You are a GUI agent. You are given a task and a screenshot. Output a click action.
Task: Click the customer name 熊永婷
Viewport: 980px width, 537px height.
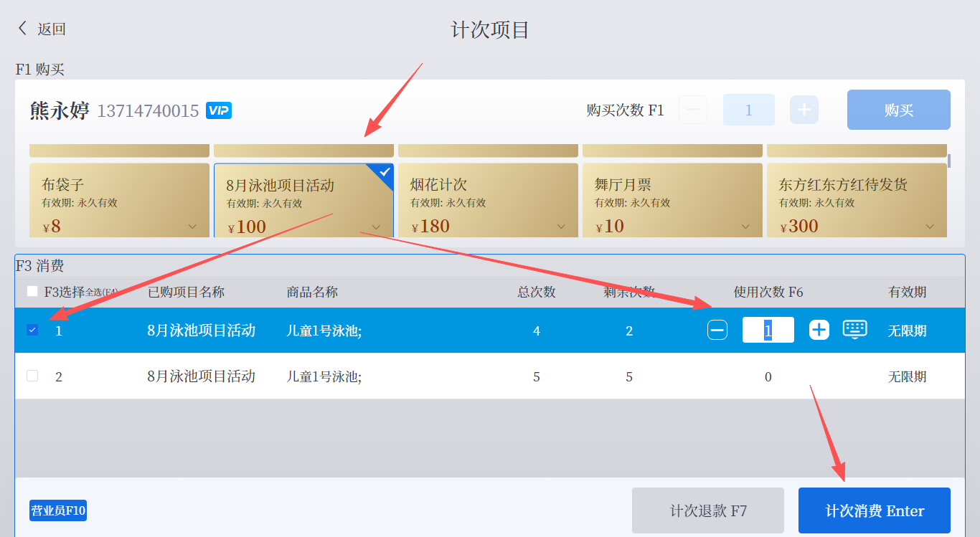click(x=60, y=110)
